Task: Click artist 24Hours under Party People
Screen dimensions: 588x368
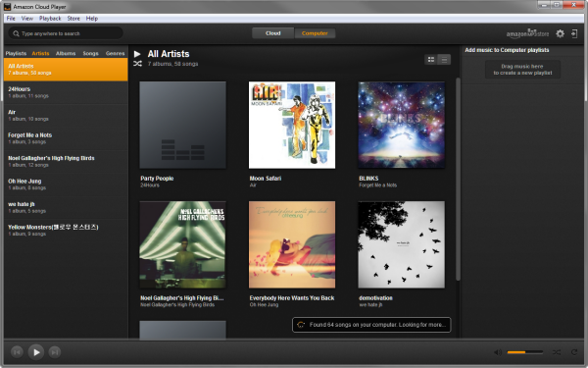Action: point(150,185)
